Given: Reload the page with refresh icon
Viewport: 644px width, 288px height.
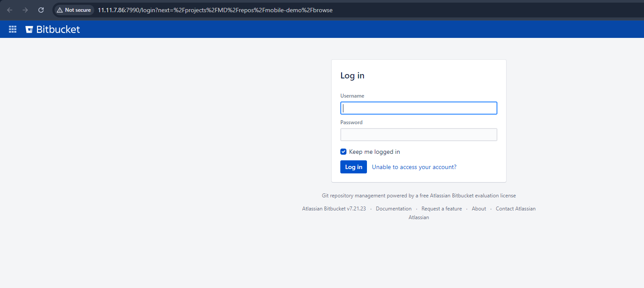Looking at the screenshot, I should click(x=41, y=10).
